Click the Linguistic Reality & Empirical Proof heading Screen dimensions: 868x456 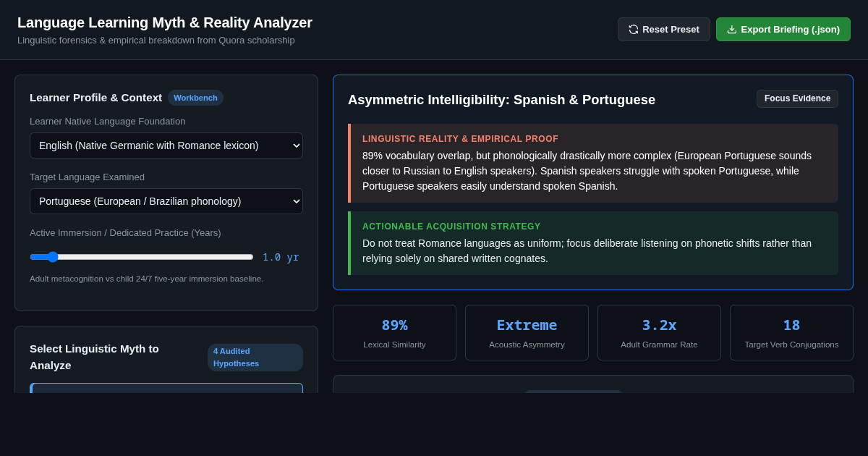click(x=460, y=139)
